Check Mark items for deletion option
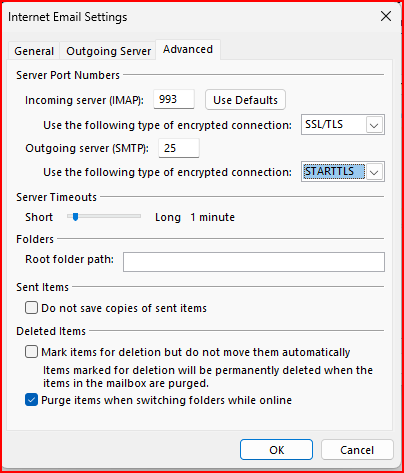Screen dimensions: 404x473 point(31,352)
